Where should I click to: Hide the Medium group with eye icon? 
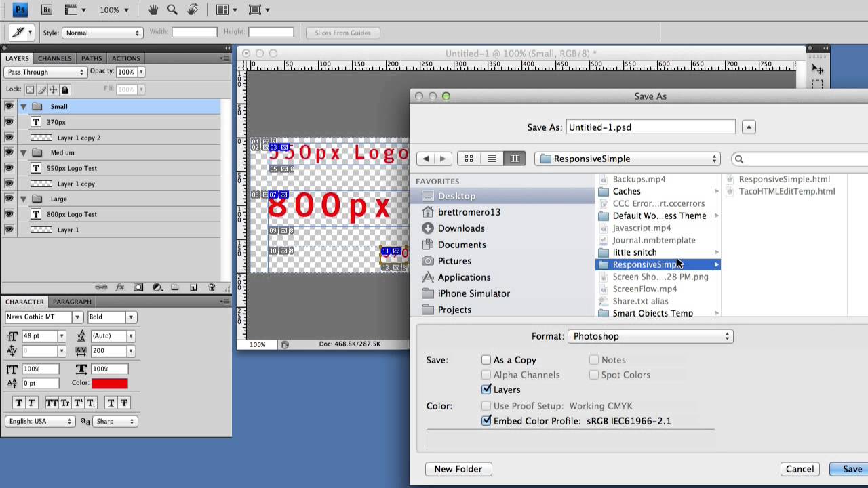tap(9, 152)
